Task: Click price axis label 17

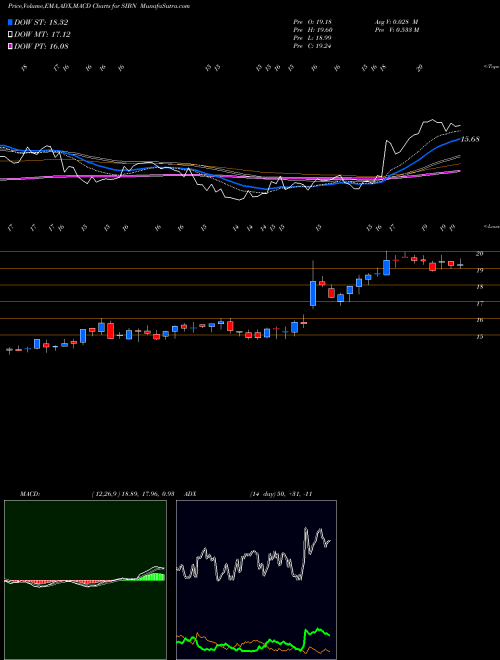Action: point(479,303)
